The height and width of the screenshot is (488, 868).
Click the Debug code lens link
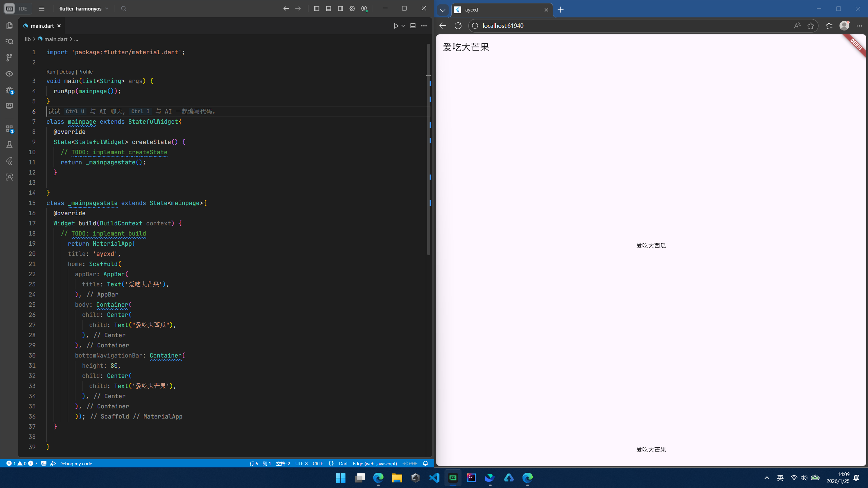[66, 72]
